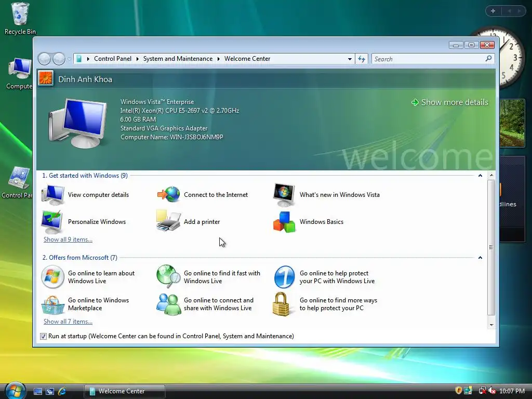532x399 pixels.
Task: Open the View computer details icon
Action: (x=52, y=195)
